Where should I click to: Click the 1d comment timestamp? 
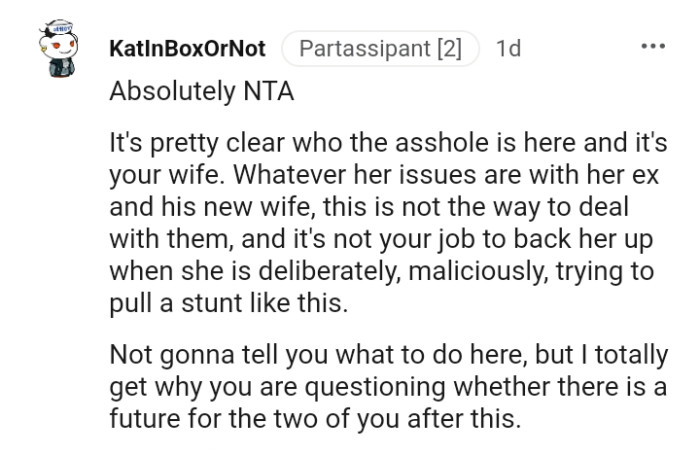click(508, 49)
